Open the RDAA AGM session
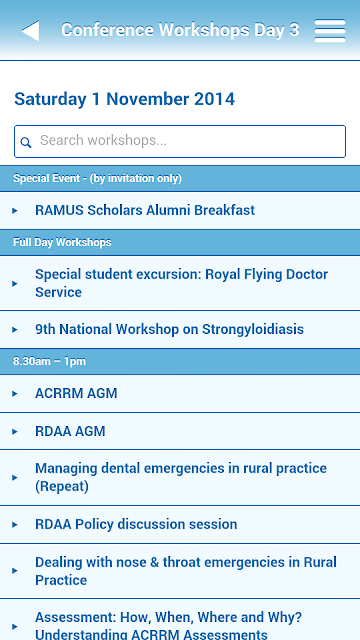The image size is (360, 640). (180, 431)
